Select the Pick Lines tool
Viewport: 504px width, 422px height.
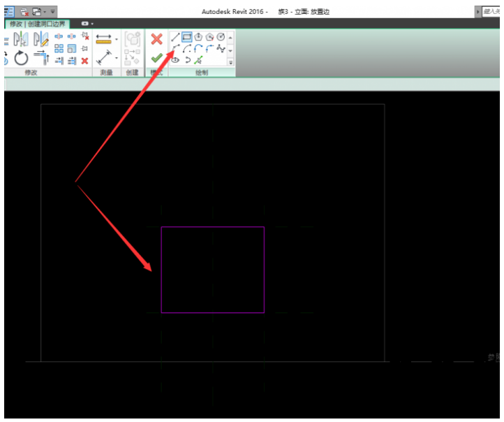[199, 60]
